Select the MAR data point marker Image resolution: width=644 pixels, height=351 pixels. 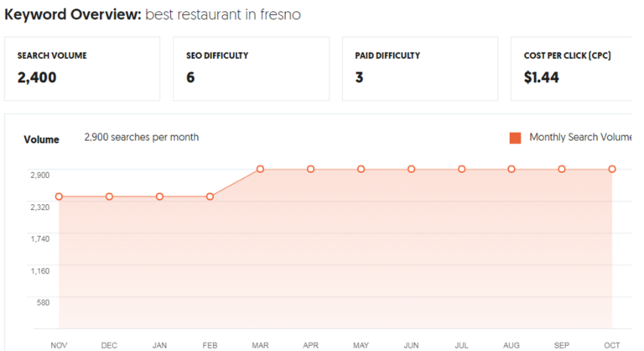click(x=261, y=169)
